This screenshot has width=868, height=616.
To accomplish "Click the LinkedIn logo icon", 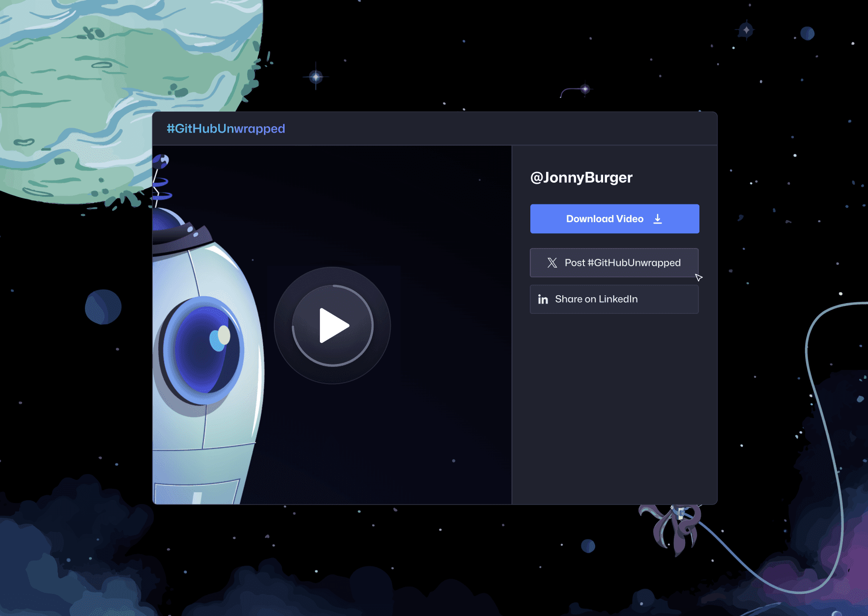I will click(543, 299).
